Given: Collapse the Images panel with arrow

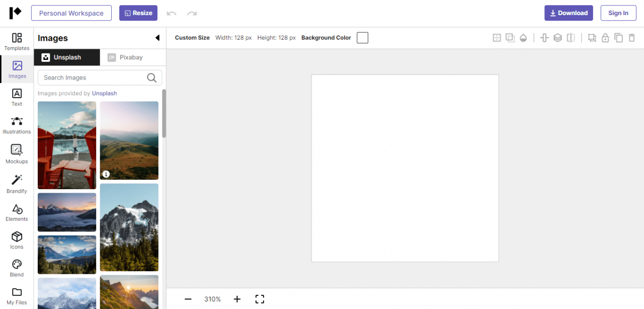Looking at the screenshot, I should tap(157, 38).
